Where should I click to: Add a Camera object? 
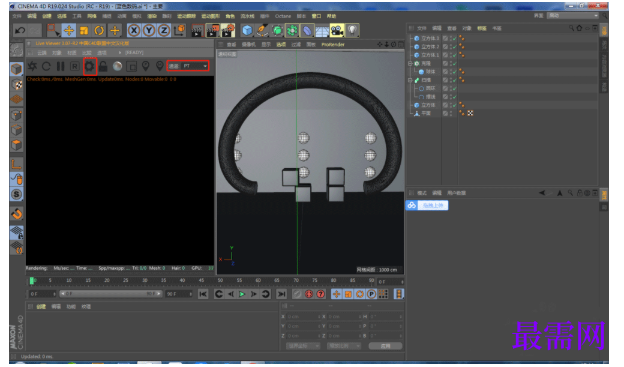point(337,30)
